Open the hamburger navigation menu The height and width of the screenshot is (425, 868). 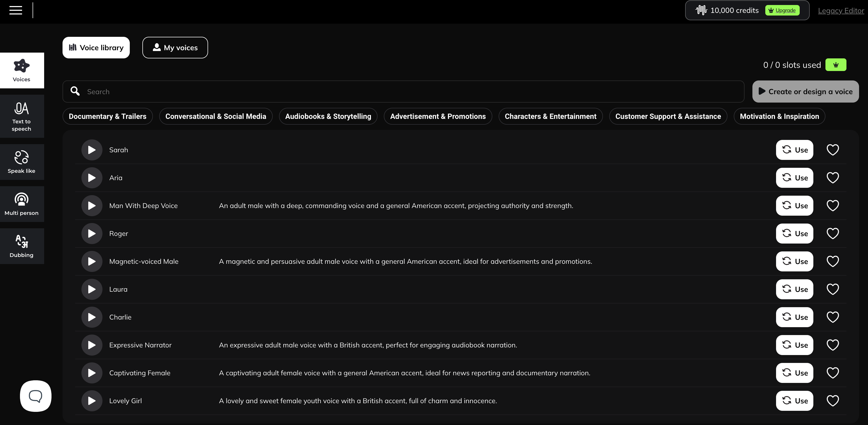15,10
